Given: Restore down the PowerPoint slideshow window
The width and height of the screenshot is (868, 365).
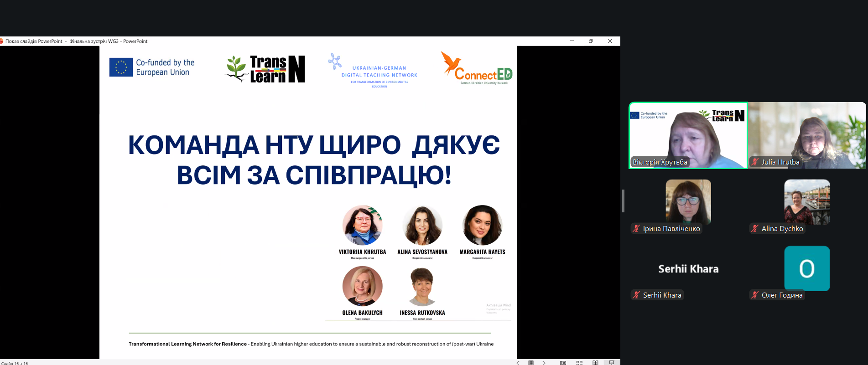Looking at the screenshot, I should (591, 41).
